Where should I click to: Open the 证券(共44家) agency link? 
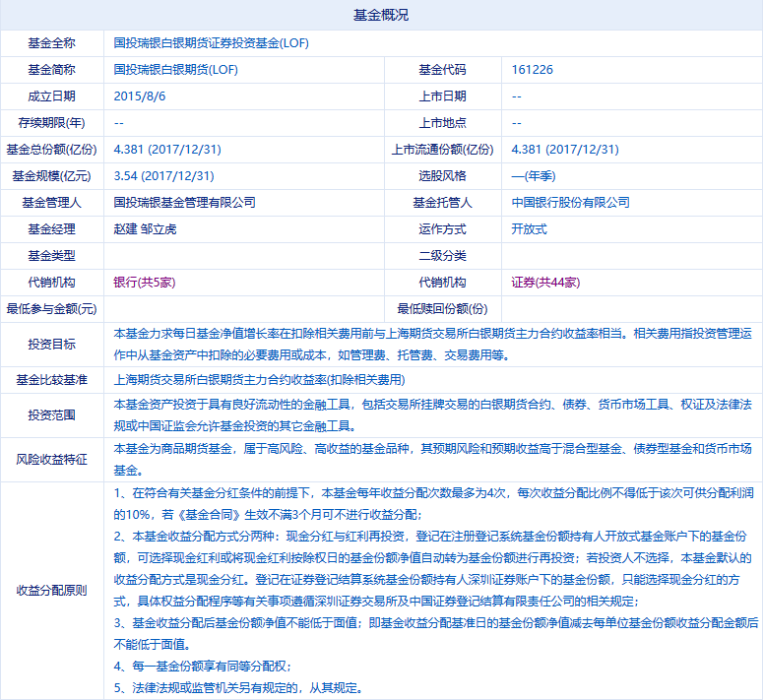tap(545, 283)
